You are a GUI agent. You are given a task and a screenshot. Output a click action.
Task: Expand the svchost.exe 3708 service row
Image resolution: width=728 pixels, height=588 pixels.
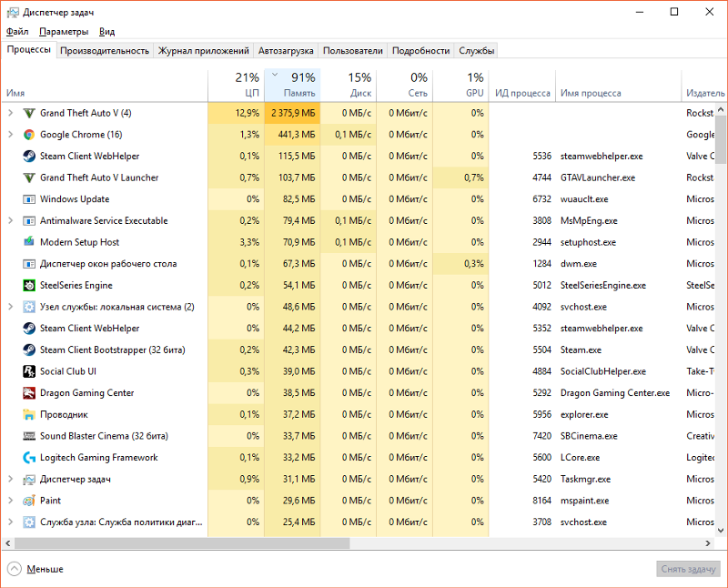tap(10, 522)
